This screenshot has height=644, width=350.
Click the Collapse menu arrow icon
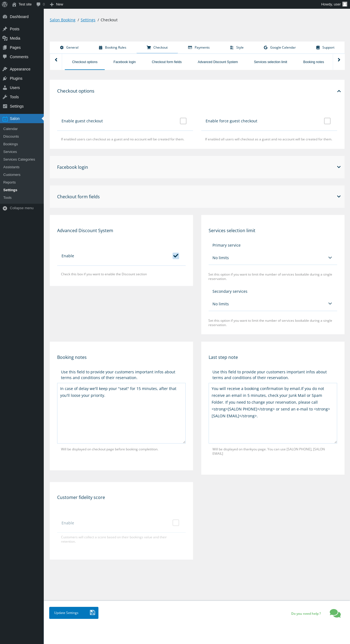5,208
